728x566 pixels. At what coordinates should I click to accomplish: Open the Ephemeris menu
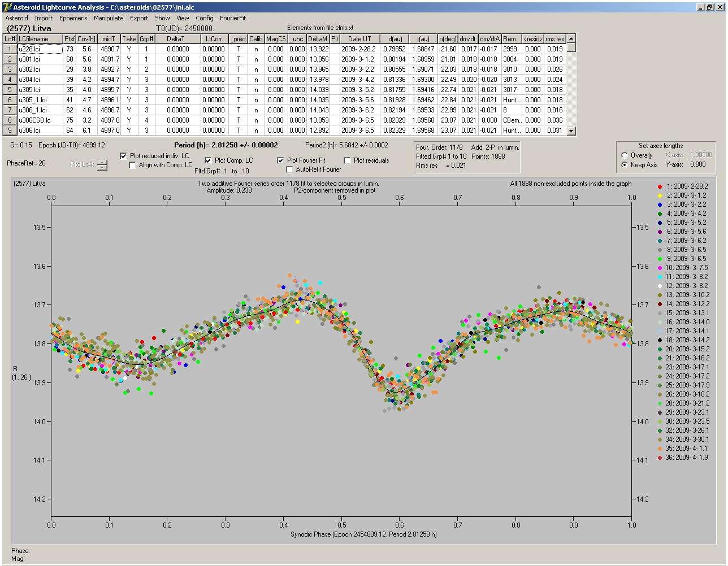tap(73, 18)
